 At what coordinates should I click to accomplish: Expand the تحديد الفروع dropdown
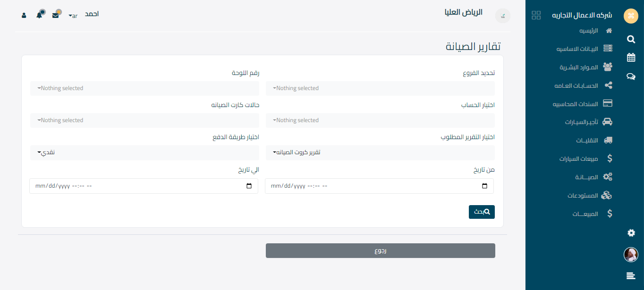(x=380, y=88)
